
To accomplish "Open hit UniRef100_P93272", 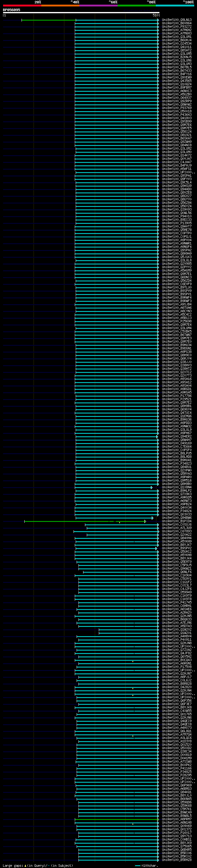I will [176, 27].
